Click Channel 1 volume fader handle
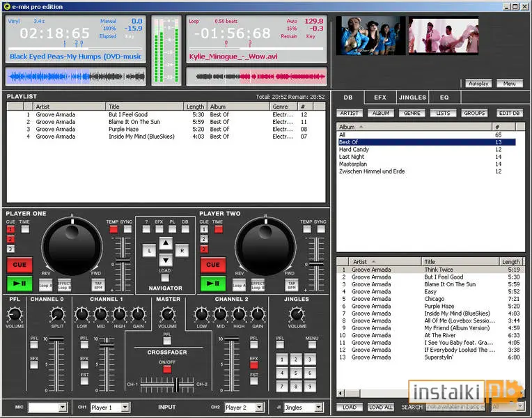 pos(107,344)
